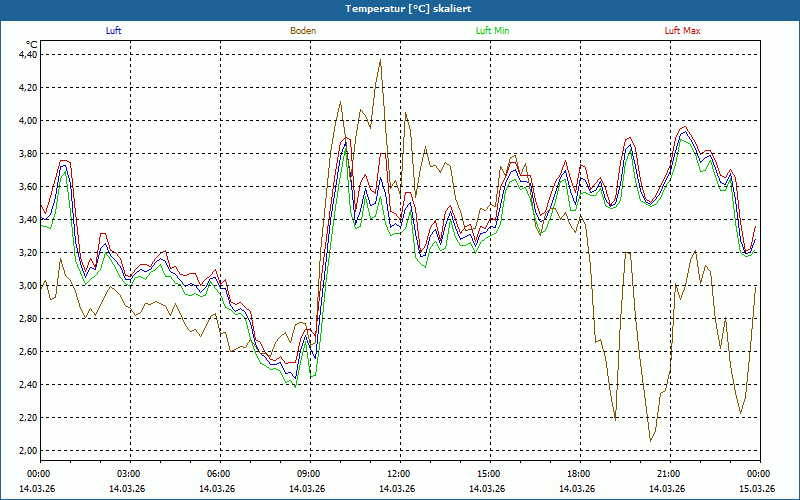The height and width of the screenshot is (500, 800).
Task: Select the Boden legend entry
Action: click(x=303, y=31)
